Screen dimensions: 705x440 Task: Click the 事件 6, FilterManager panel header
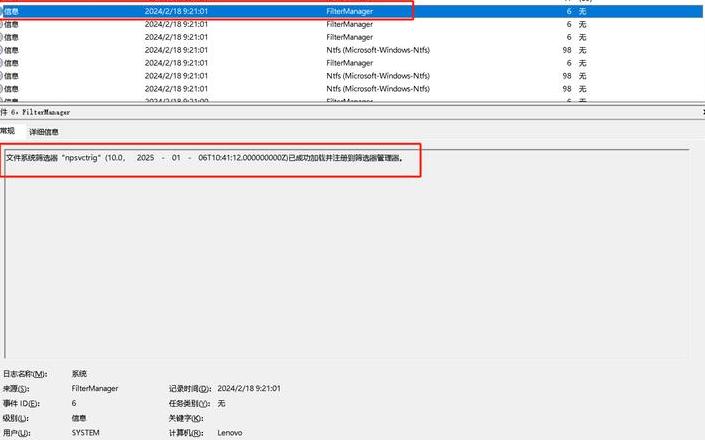click(35, 112)
